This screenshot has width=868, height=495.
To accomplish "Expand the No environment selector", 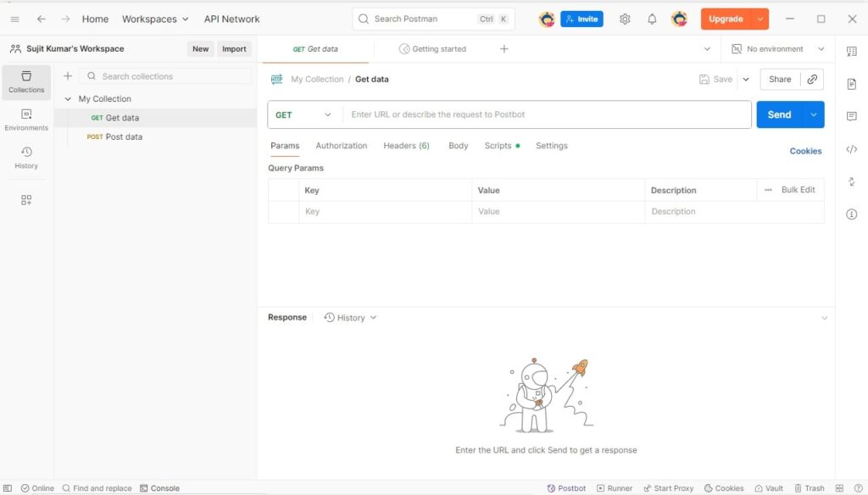I will [x=778, y=49].
